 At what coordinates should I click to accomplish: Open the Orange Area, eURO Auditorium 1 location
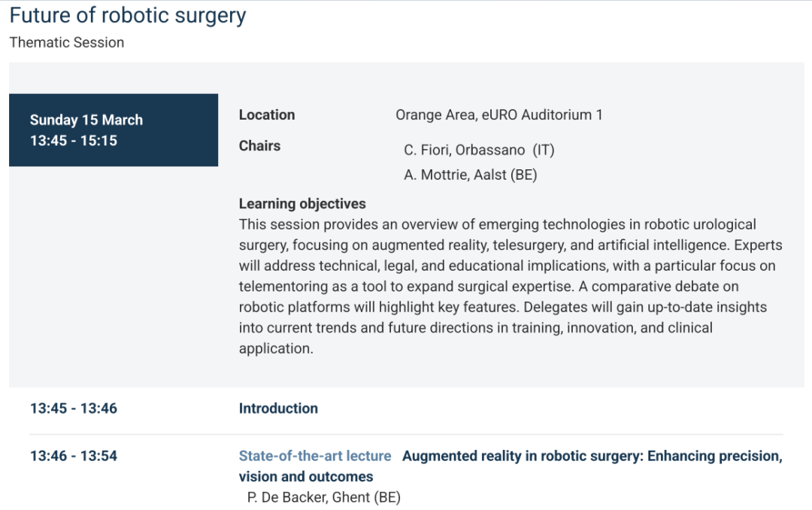point(498,115)
